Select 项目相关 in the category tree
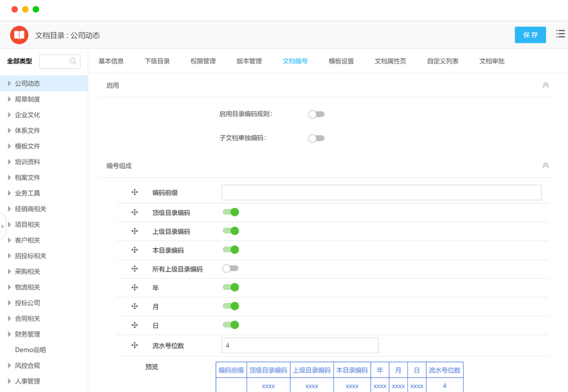 coord(27,224)
